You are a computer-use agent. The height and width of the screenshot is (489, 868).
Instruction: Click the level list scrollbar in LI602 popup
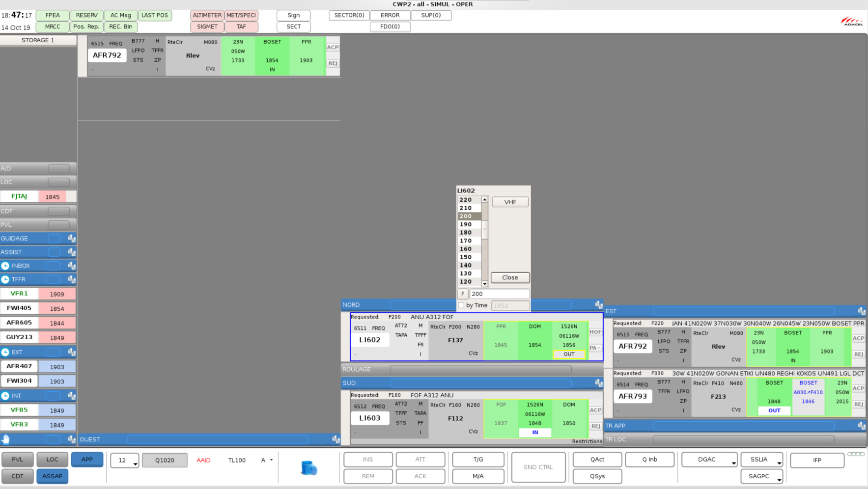pyautogui.click(x=484, y=242)
